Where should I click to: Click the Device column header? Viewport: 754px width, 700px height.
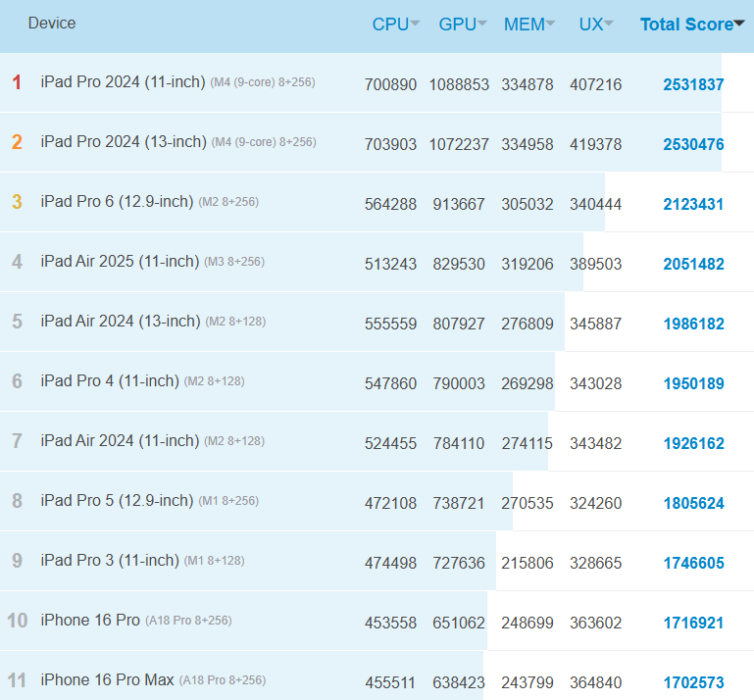coord(52,24)
